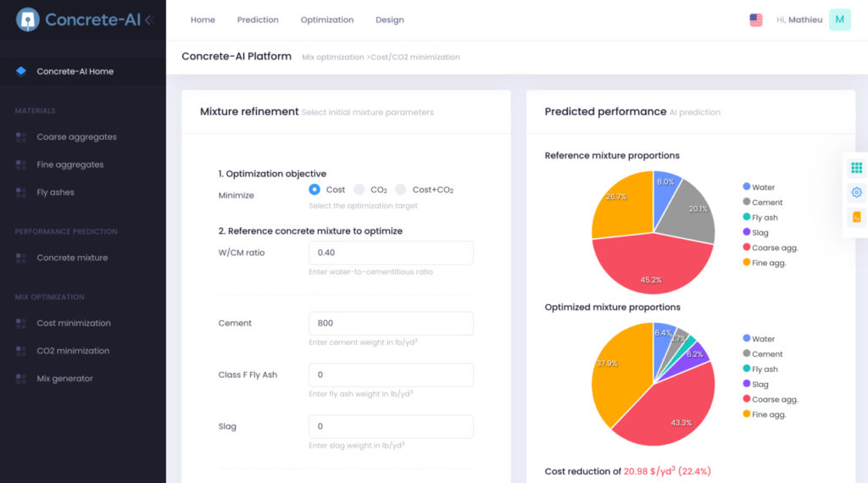Click the Fly ash legend color dot
Screen dimensions: 868x483
pos(746,218)
